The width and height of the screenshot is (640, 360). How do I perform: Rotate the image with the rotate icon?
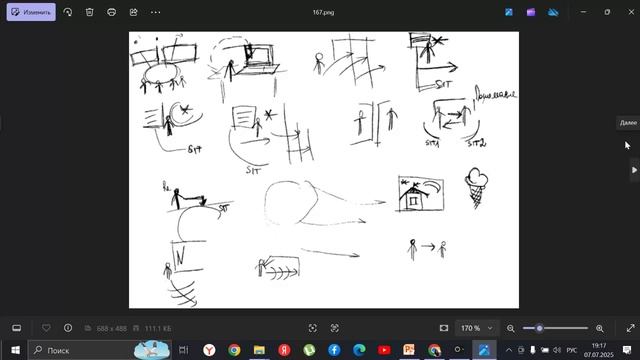click(x=68, y=12)
